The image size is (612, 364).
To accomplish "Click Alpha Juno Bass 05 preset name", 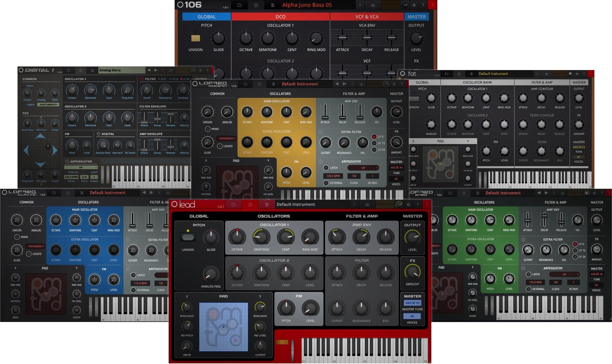I will (307, 5).
